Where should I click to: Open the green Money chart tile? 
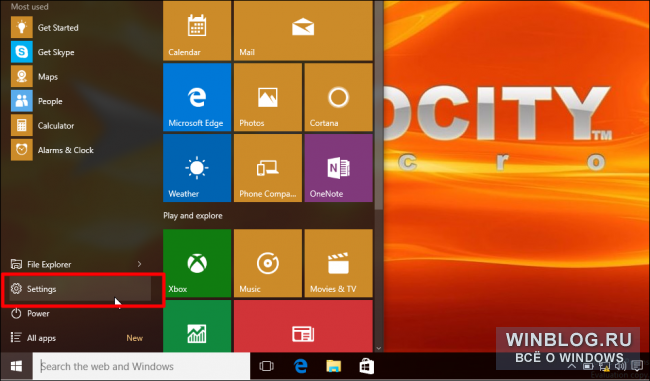197,326
